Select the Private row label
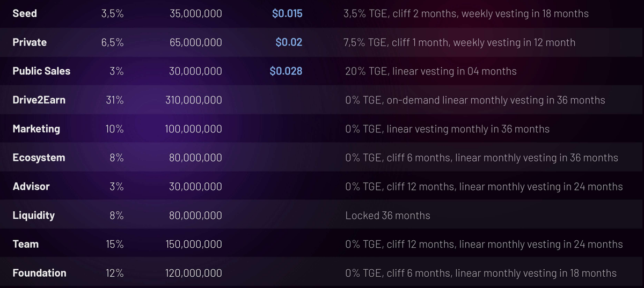Screen dimensions: 644x288 coord(30,42)
